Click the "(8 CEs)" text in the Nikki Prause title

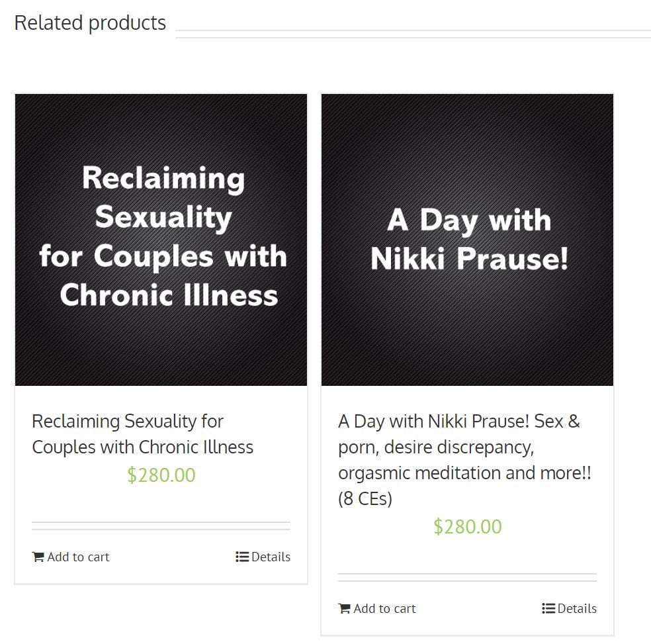pos(365,499)
